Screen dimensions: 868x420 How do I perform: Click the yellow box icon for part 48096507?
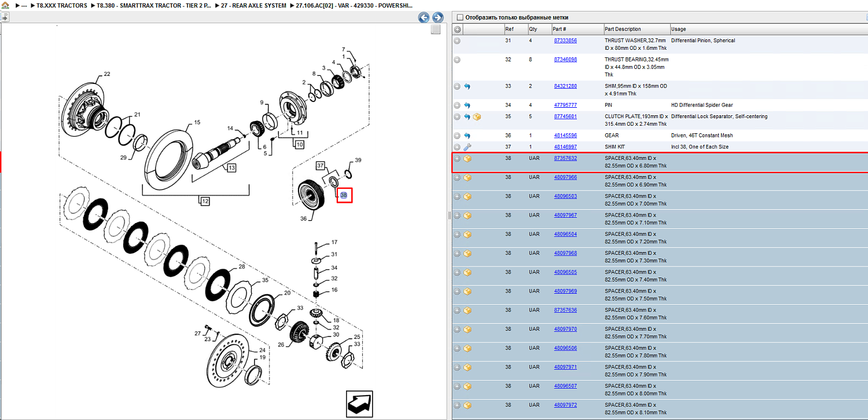point(467,386)
